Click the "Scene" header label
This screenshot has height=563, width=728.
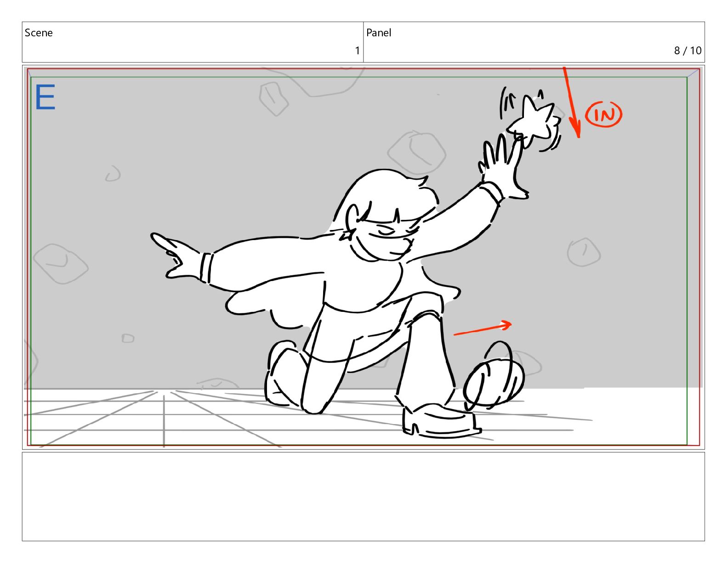point(39,33)
